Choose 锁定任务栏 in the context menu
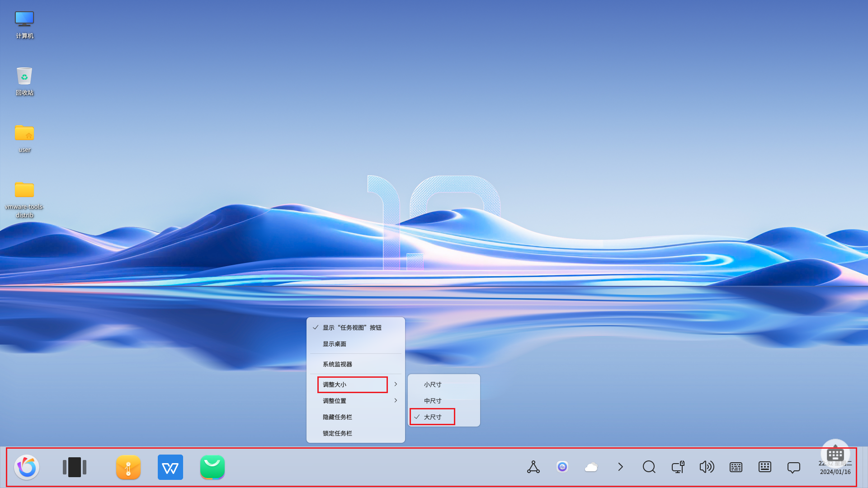 [x=356, y=433]
